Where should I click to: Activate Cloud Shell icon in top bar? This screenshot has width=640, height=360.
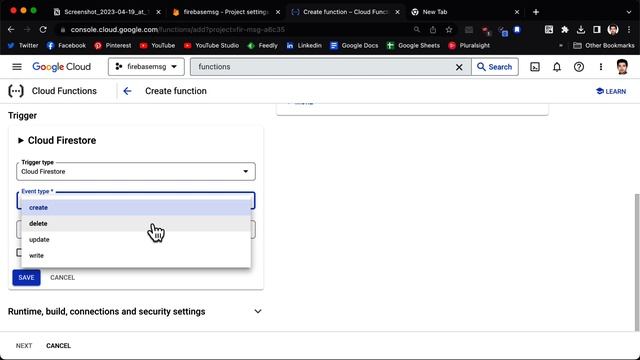(535, 67)
